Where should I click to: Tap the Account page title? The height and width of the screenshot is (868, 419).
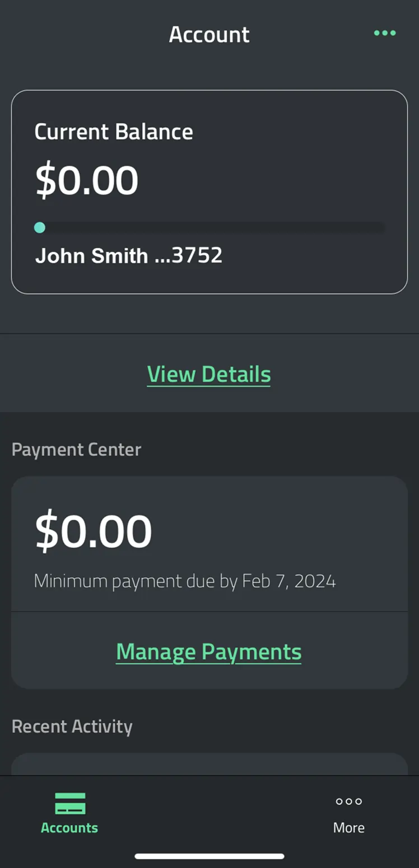(x=209, y=34)
